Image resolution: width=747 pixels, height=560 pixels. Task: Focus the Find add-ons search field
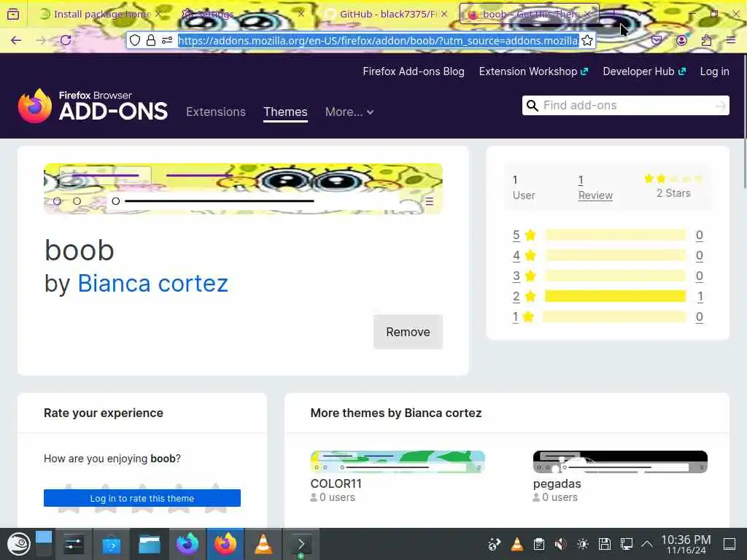(625, 105)
